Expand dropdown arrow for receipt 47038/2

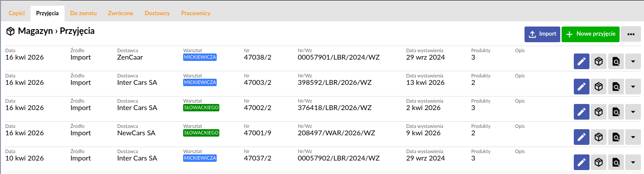[633, 62]
